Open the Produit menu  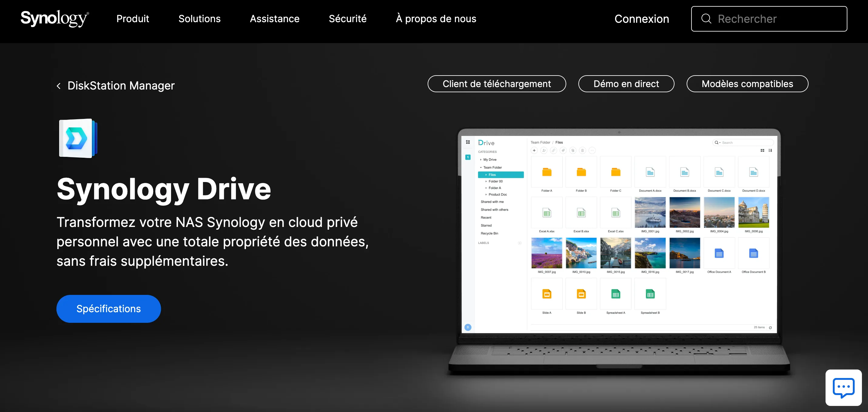(133, 19)
